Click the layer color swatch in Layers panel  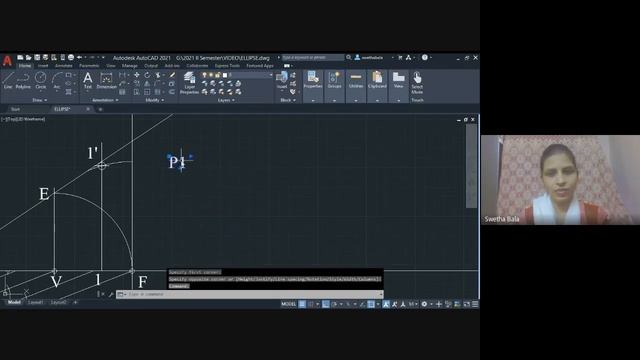tap(224, 75)
